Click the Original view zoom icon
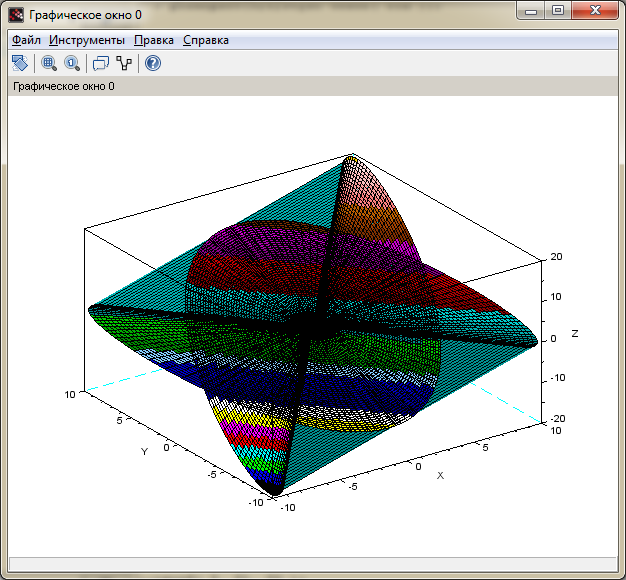626x580 pixels. coord(72,63)
